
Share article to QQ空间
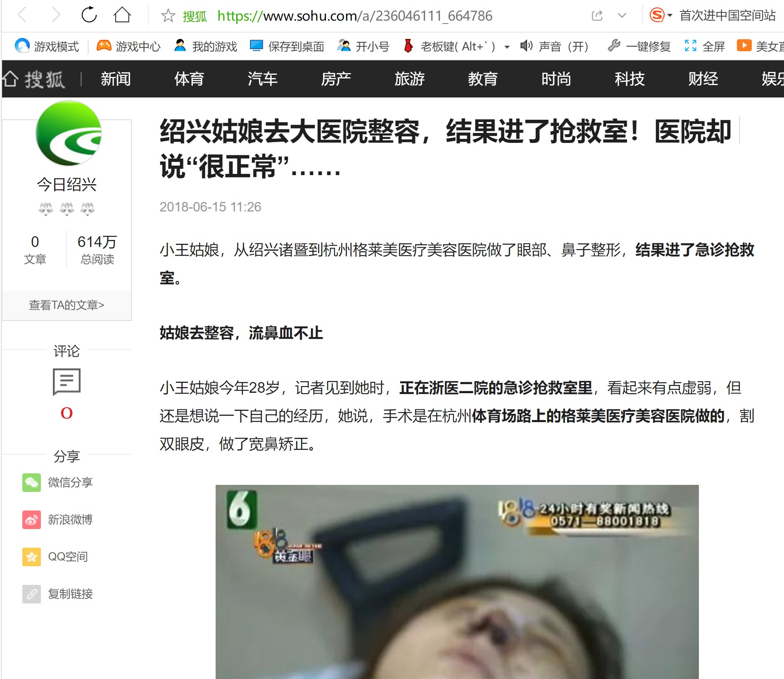(x=55, y=557)
